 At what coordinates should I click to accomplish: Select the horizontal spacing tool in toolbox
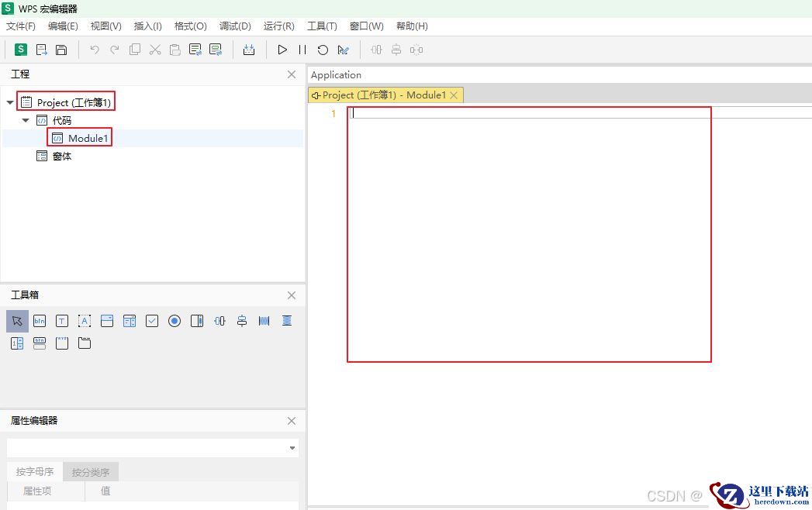coord(264,321)
